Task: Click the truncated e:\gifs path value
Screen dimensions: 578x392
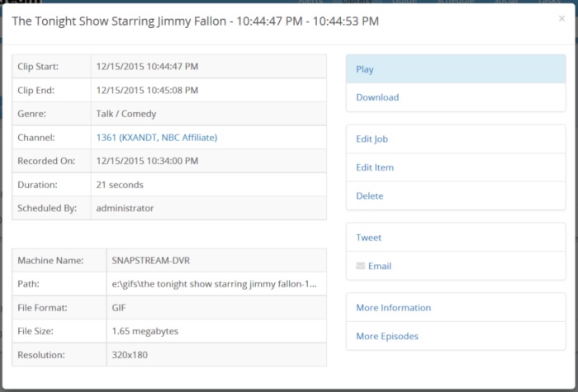Action: click(x=214, y=284)
